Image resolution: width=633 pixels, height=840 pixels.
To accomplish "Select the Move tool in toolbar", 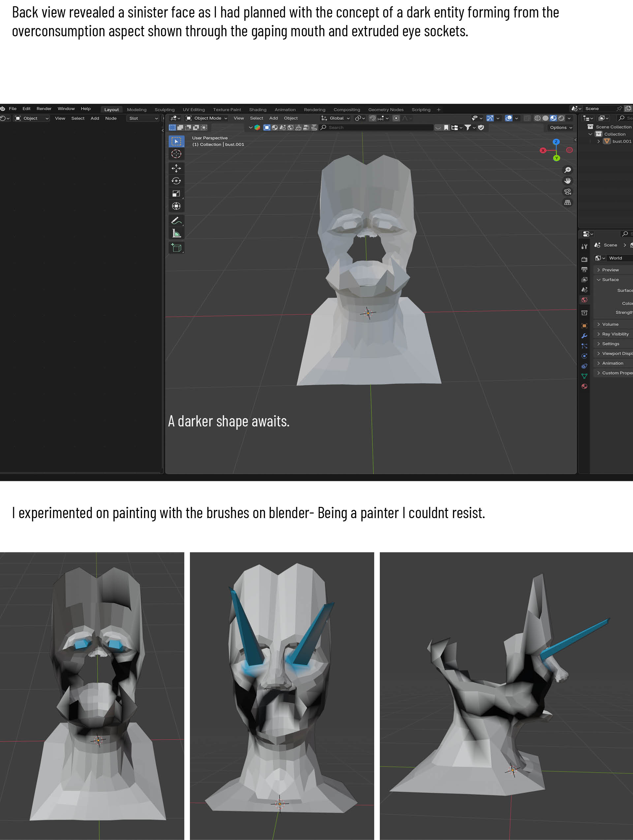I will (x=176, y=168).
